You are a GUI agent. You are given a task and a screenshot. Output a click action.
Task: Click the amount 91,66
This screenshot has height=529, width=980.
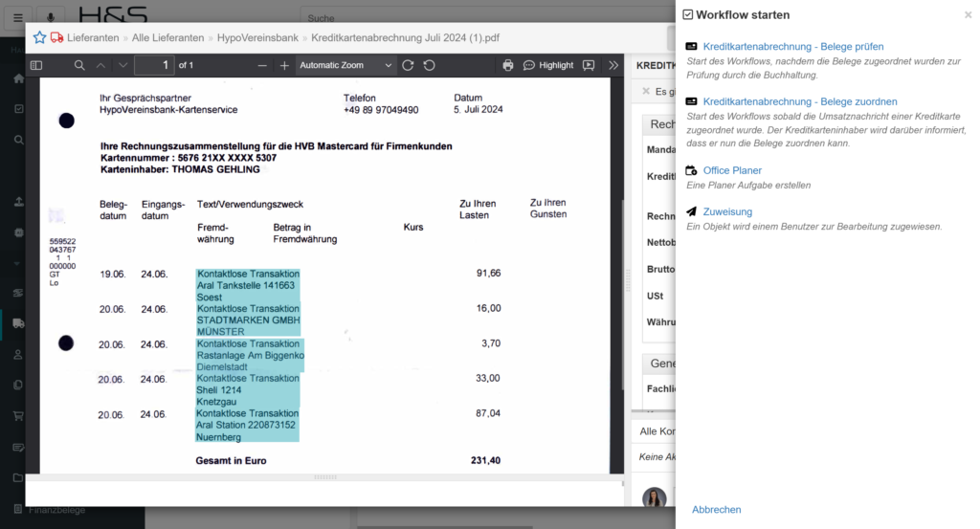[x=488, y=273]
